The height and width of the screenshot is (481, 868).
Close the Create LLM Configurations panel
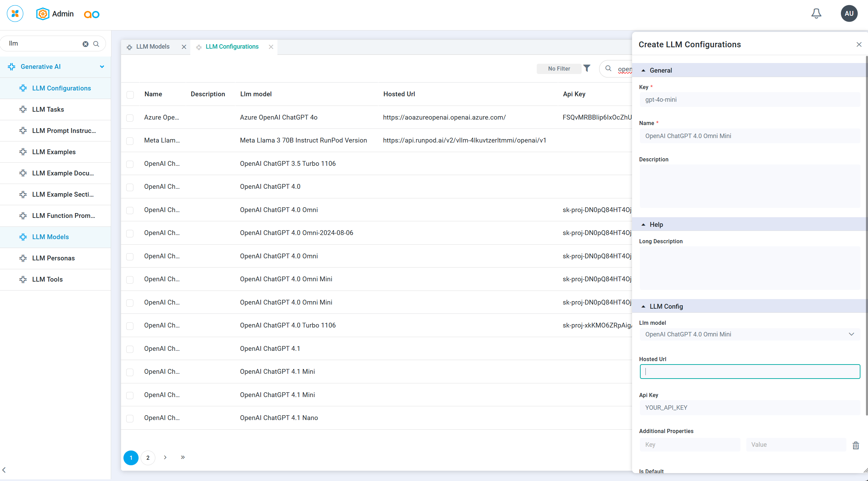tap(859, 45)
